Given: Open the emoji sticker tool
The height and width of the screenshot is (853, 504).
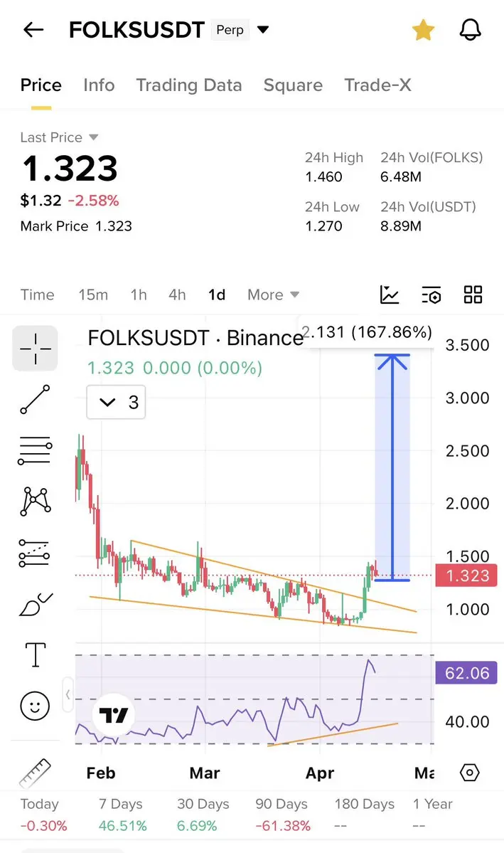Looking at the screenshot, I should coord(35,706).
